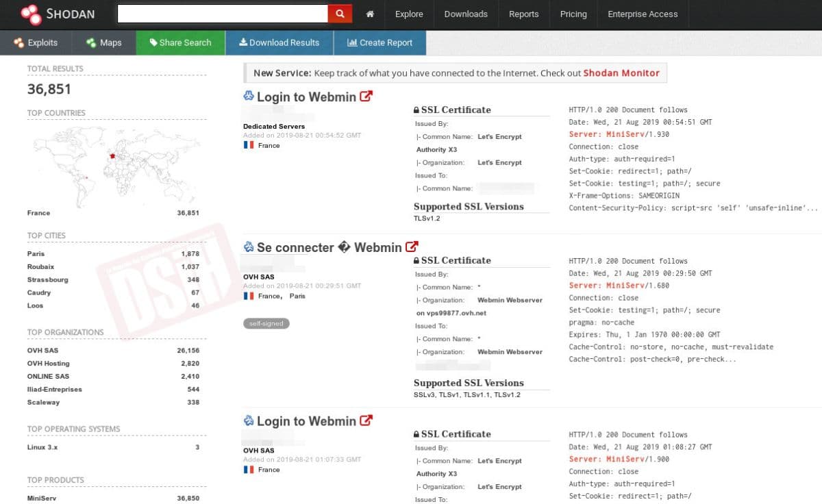Create Report from search results
This screenshot has height=504, width=822.
pos(379,42)
